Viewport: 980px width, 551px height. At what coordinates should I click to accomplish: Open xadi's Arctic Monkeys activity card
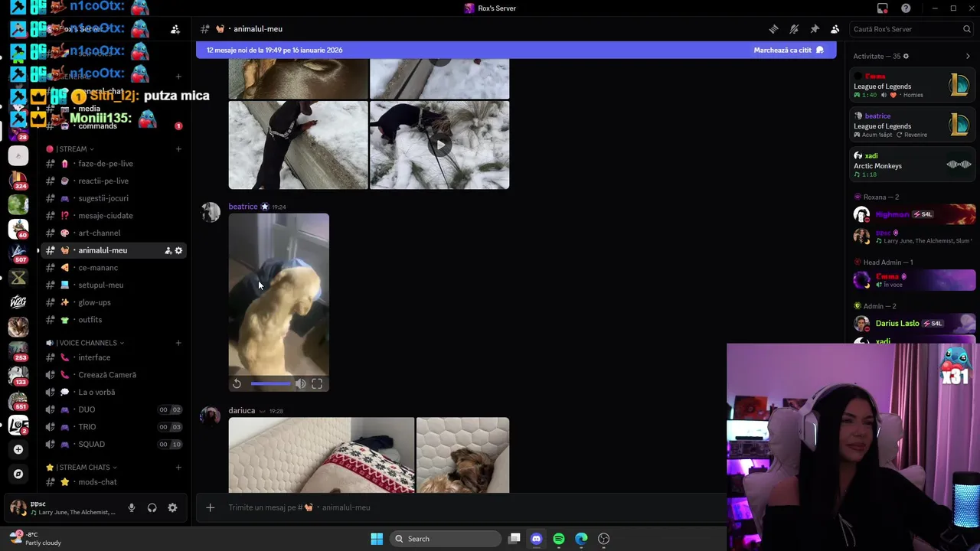click(913, 165)
